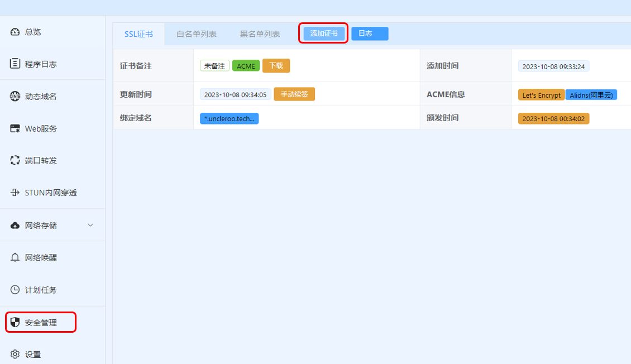Open 设置 in the sidebar
Image resolution: width=631 pixels, height=364 pixels.
point(33,355)
